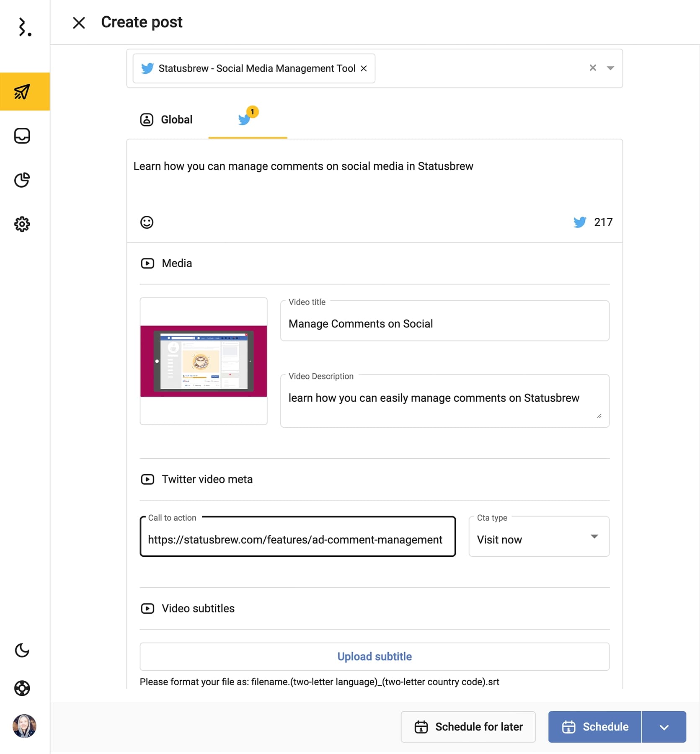
Task: Click the subtitle file format hint text
Action: pos(319,682)
